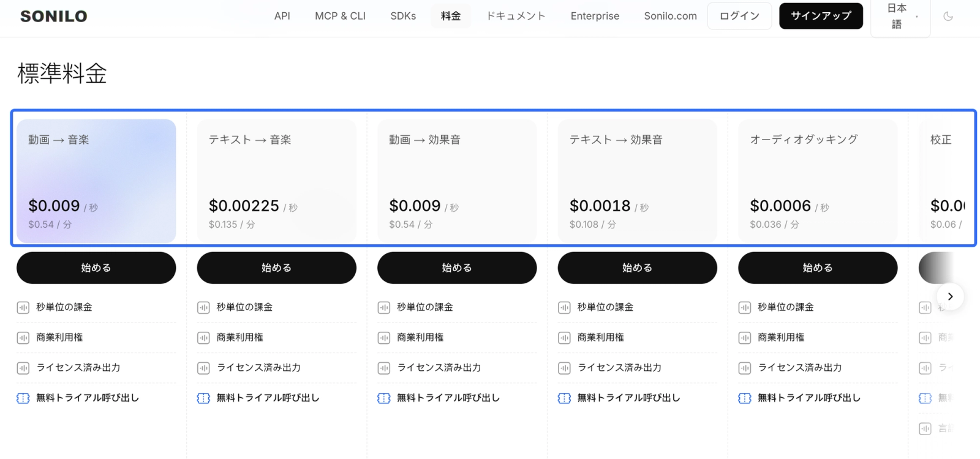
Task: Click waveform icon beside 秒単位の課金 in テキスト → 音楽
Action: (203, 307)
